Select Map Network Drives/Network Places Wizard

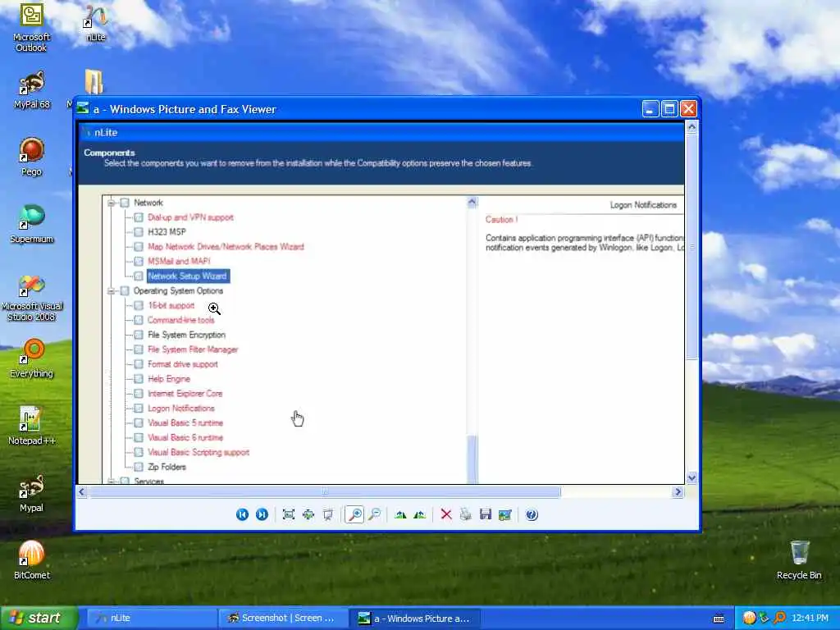tap(226, 247)
